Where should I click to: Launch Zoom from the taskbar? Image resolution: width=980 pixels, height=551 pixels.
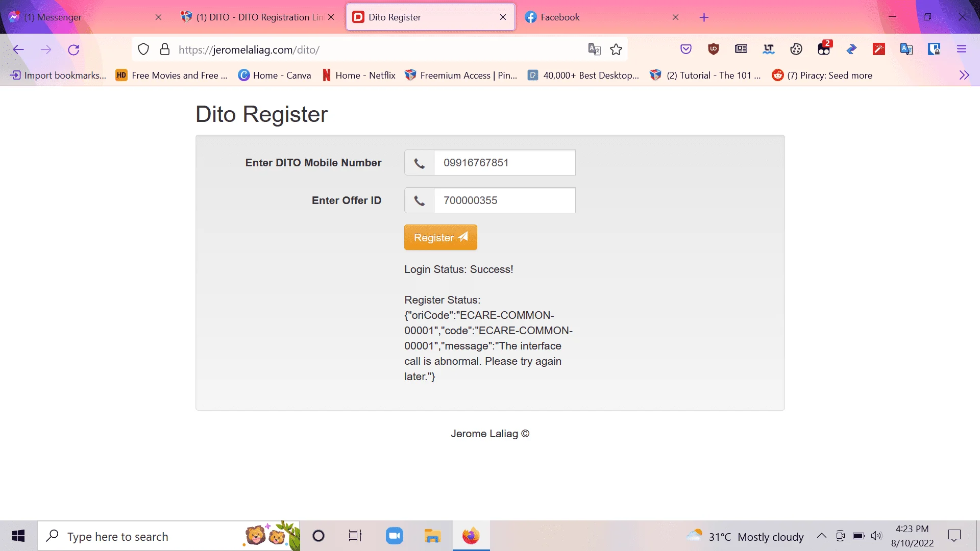pyautogui.click(x=395, y=536)
